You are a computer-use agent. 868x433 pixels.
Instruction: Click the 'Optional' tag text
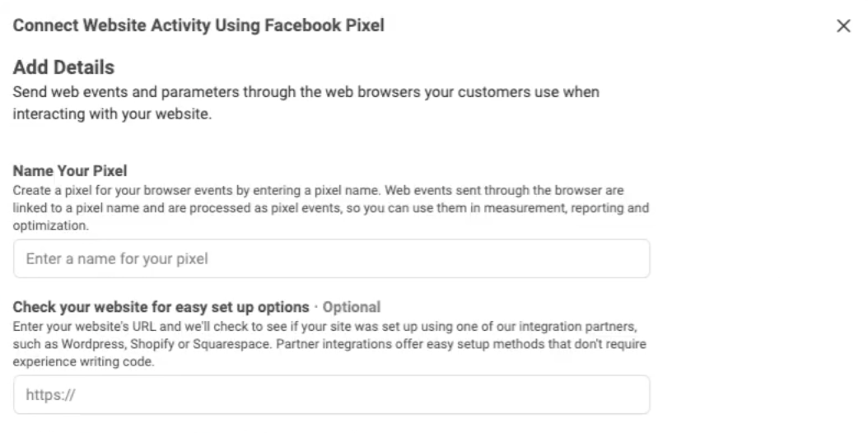tap(352, 307)
